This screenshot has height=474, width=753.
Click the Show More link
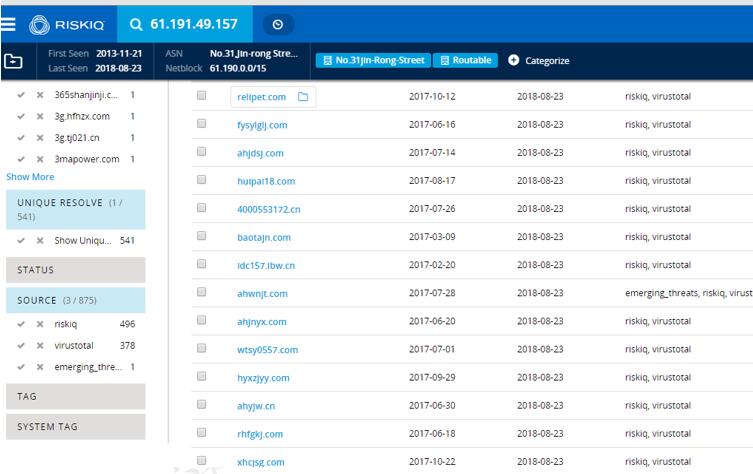(30, 177)
